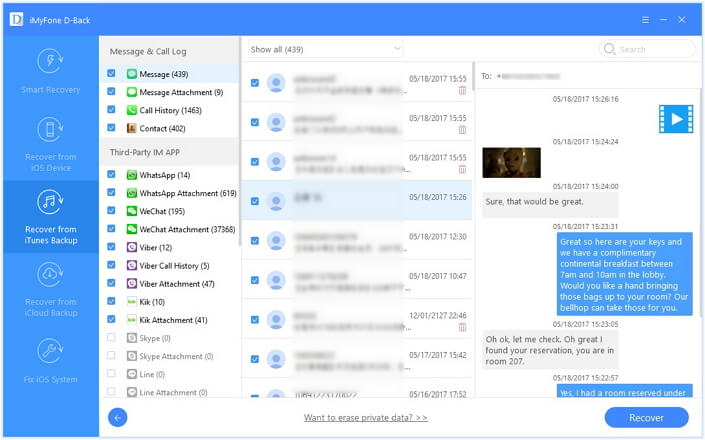Toggle the Call History (1463) checkbox
The width and height of the screenshot is (705, 440).
[x=112, y=110]
